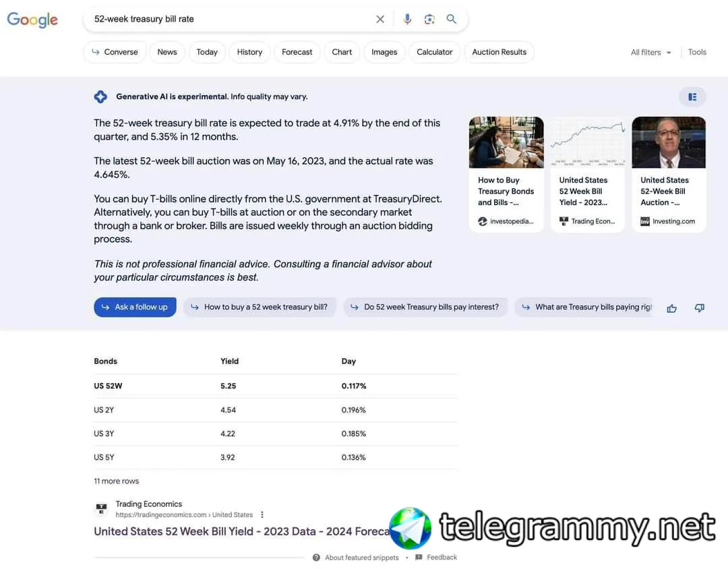Open the United States 52 Week Bill Yield card
The width and height of the screenshot is (728, 569).
[588, 174]
